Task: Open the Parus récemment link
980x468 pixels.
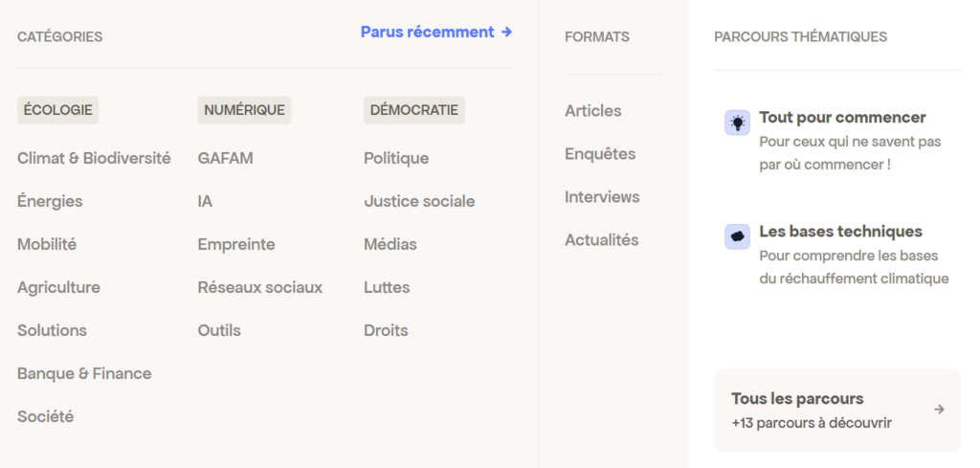Action: (x=436, y=33)
